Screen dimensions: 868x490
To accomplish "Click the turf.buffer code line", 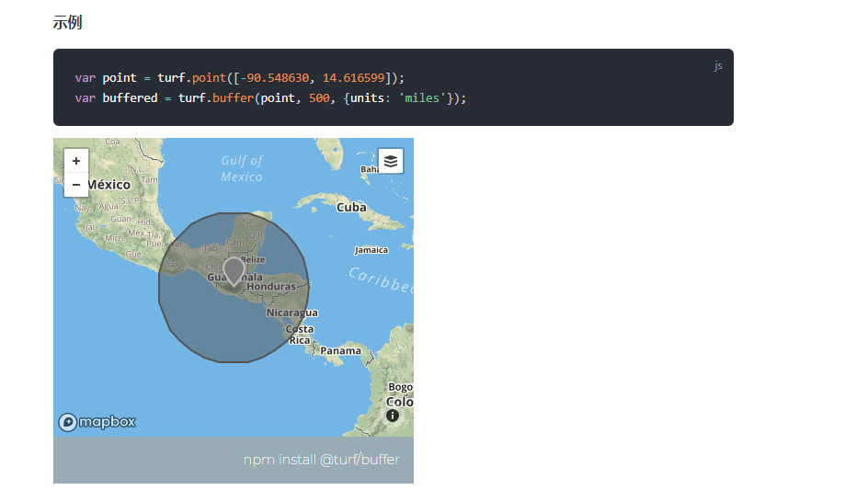I will [x=270, y=97].
